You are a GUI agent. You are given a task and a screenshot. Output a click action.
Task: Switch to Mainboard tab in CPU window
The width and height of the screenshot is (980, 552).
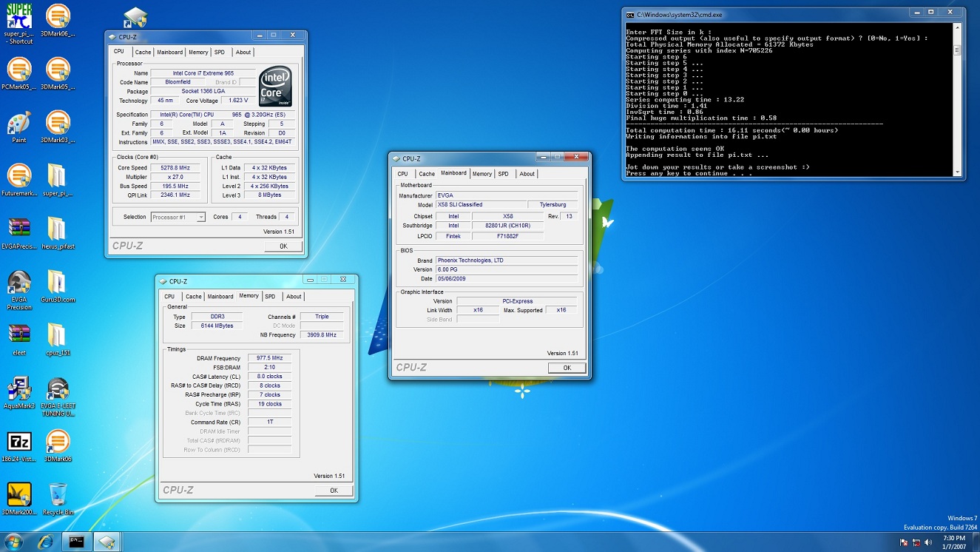pyautogui.click(x=169, y=52)
